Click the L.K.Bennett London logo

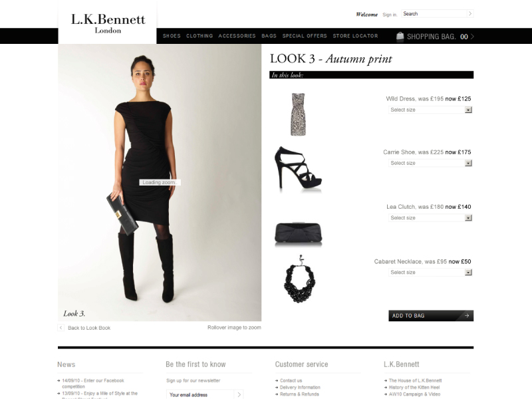coord(108,23)
